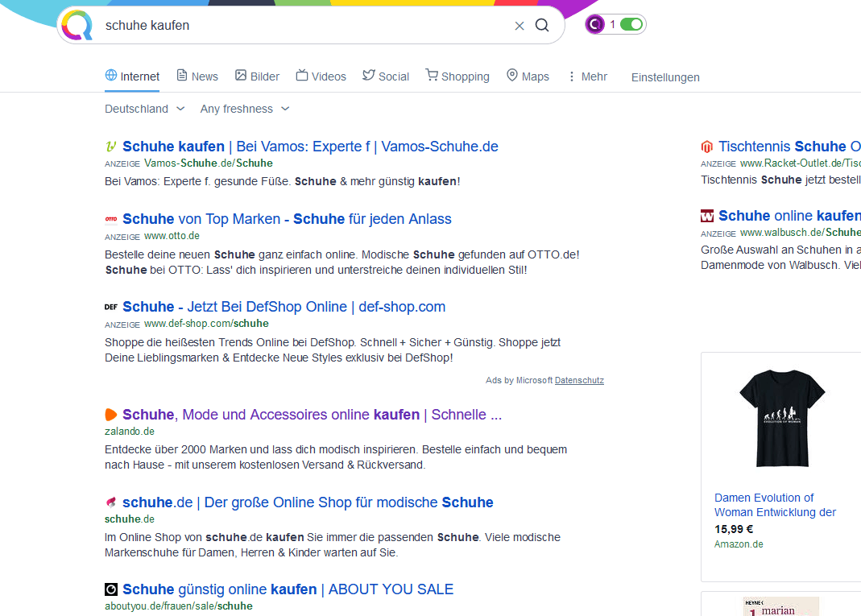Clear the search query with X

point(519,26)
